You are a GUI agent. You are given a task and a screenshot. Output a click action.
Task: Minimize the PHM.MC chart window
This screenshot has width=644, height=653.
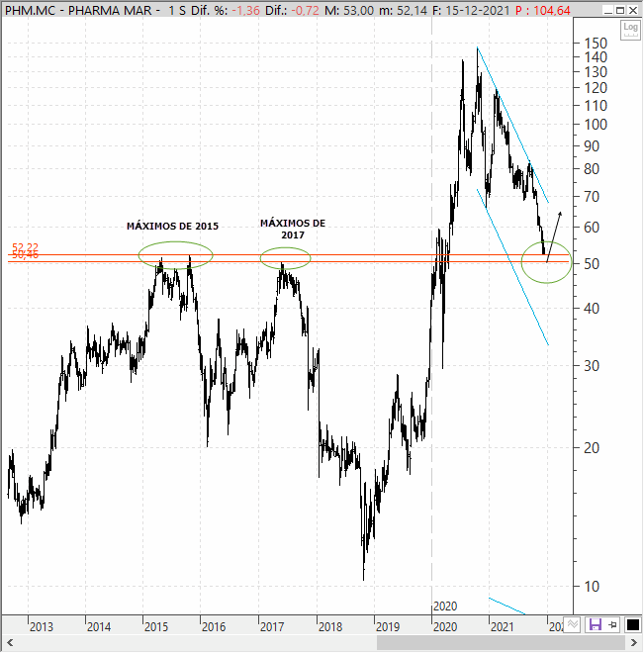[607, 11]
